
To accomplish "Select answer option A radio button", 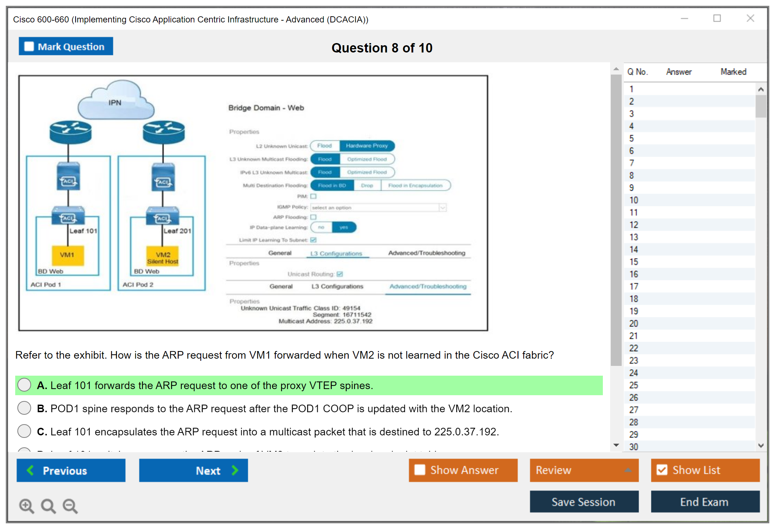I will point(24,385).
